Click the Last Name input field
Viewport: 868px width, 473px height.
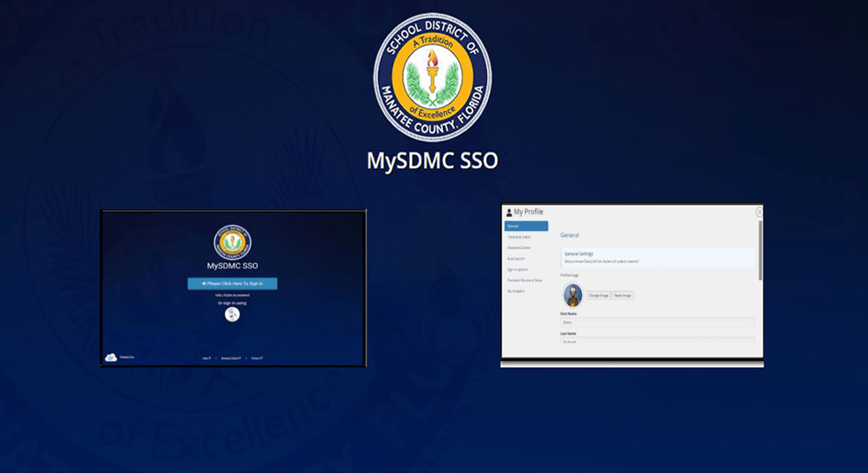[x=657, y=341]
